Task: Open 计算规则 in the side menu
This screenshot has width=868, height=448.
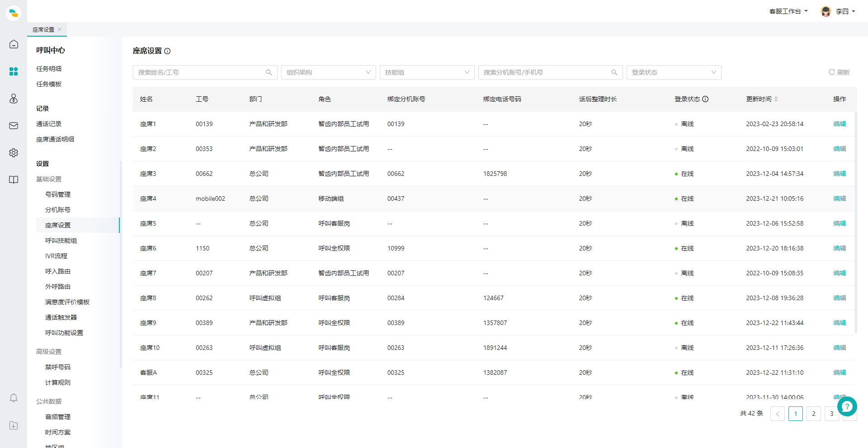Action: (58, 382)
